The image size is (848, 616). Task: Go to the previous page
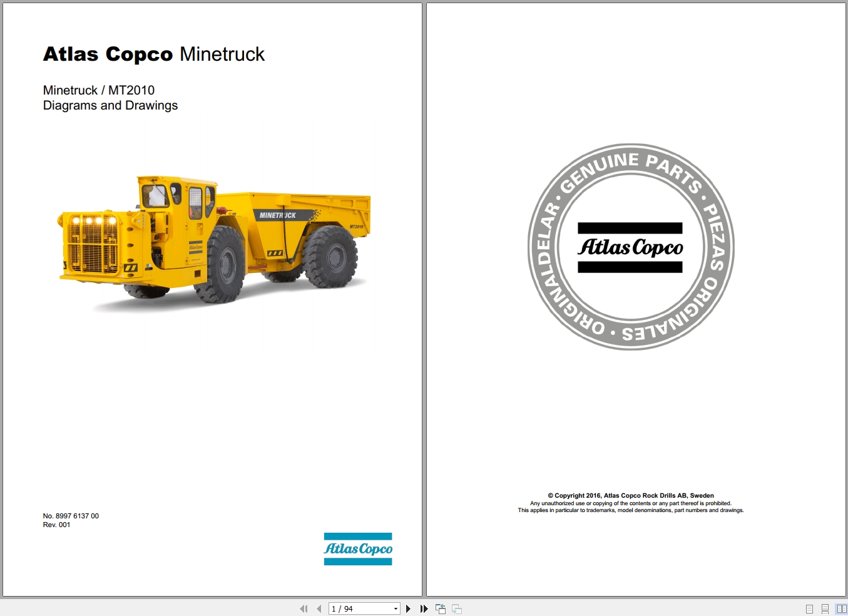pos(319,608)
